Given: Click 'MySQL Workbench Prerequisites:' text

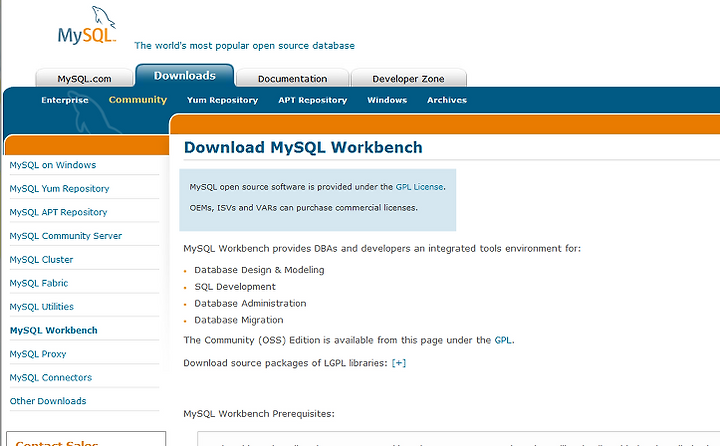Looking at the screenshot, I should 259,414.
